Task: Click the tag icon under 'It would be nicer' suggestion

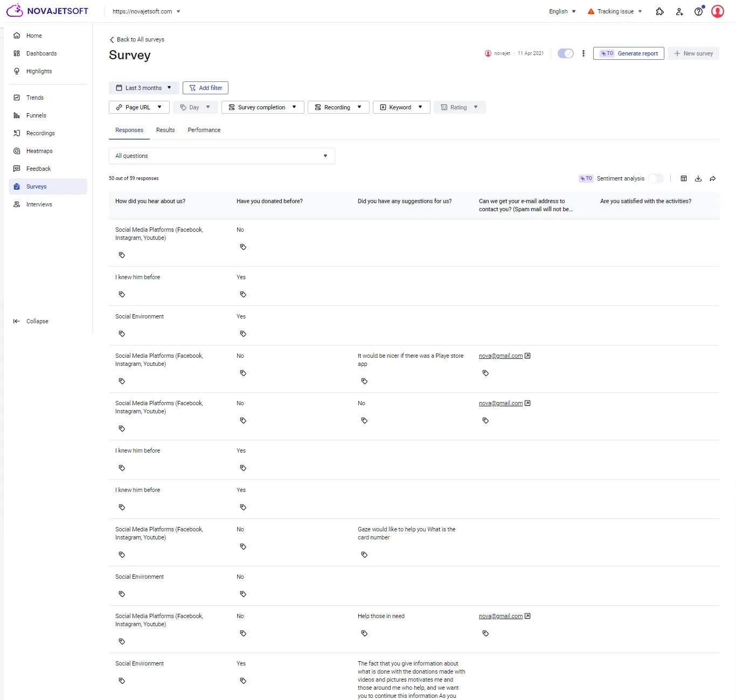Action: coord(364,381)
